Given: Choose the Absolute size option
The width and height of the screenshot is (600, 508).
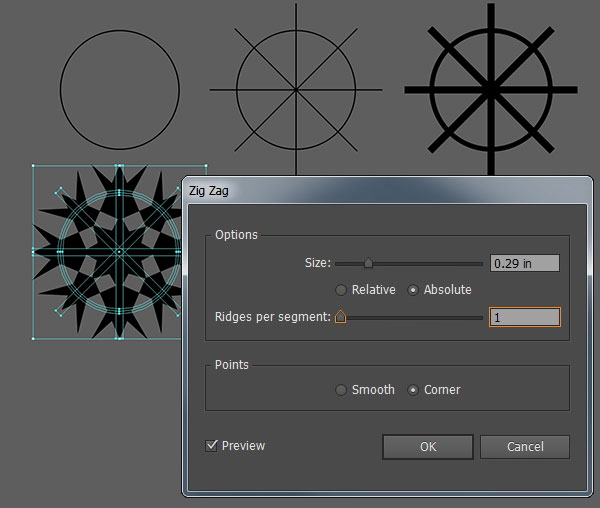Looking at the screenshot, I should click(x=414, y=290).
